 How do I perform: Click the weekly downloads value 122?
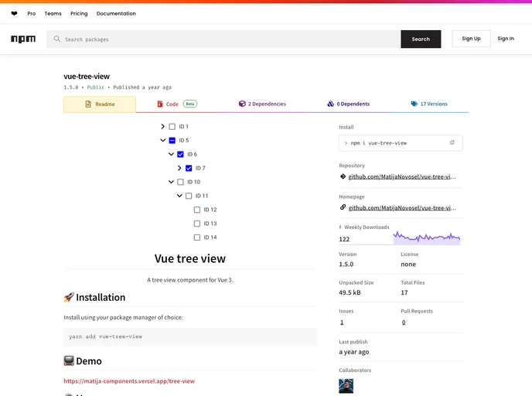(x=344, y=239)
